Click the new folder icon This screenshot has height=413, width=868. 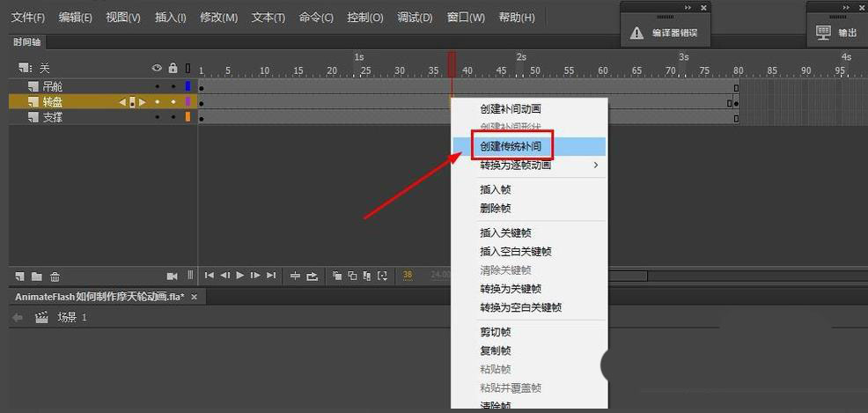coord(37,277)
